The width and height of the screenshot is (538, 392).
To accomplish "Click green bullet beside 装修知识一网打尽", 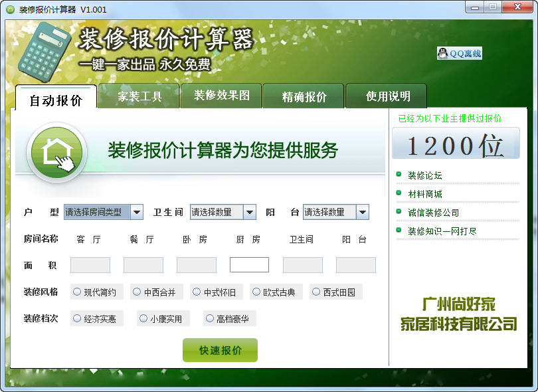I will tap(399, 231).
